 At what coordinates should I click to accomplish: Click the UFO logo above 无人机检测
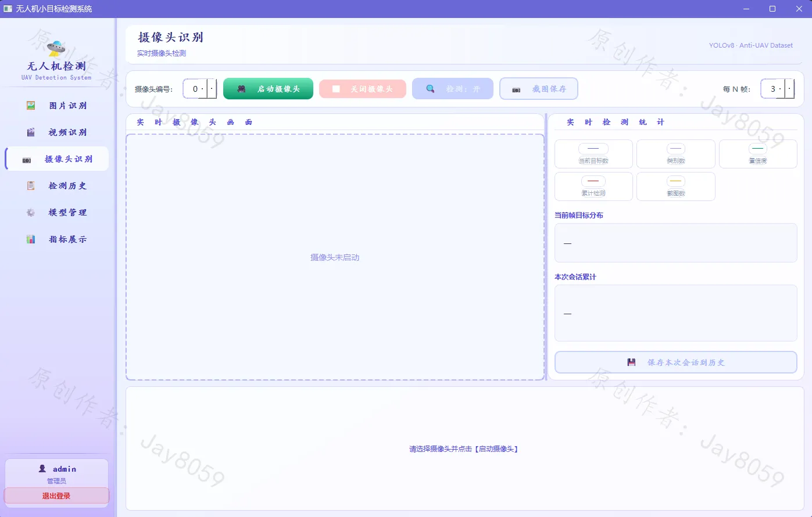56,48
